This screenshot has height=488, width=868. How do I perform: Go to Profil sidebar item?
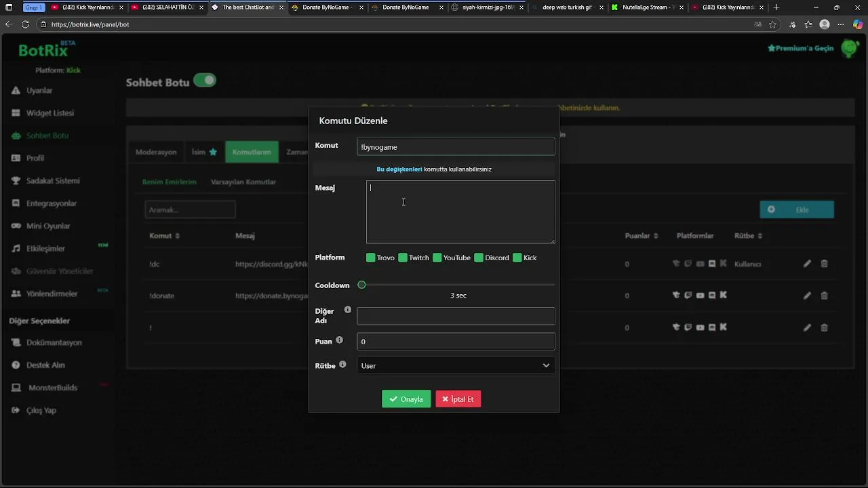(x=35, y=158)
